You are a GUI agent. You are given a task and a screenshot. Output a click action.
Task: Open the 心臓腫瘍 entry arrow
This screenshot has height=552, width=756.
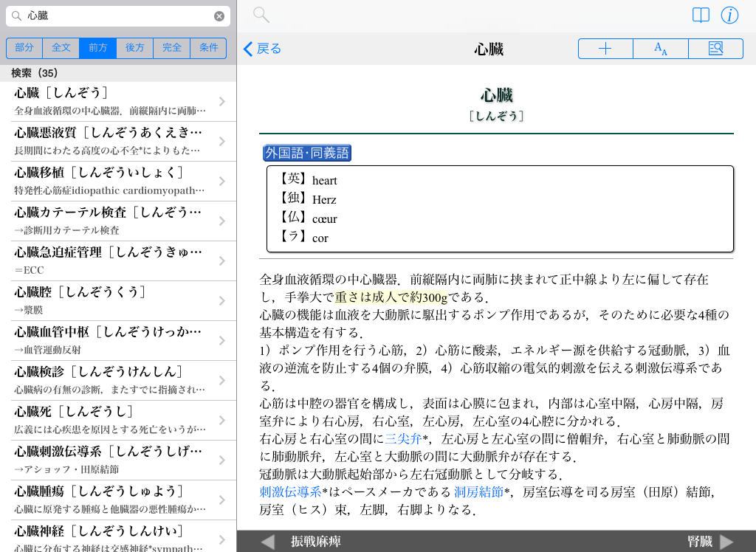click(221, 500)
